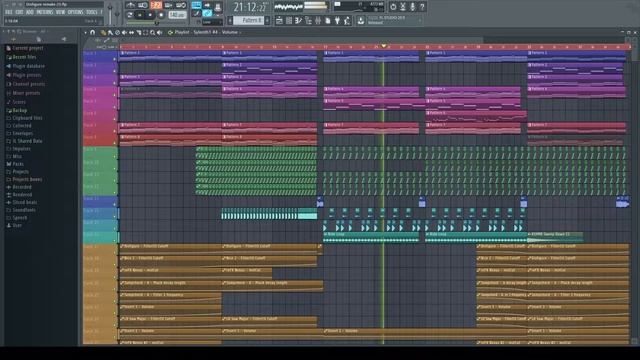Click the song time display 21:12
Screen dimensions: 640x360
(251, 7)
